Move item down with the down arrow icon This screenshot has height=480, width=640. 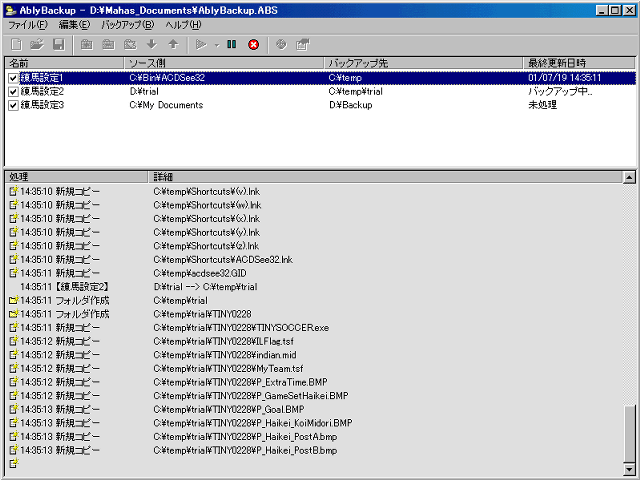(152, 44)
